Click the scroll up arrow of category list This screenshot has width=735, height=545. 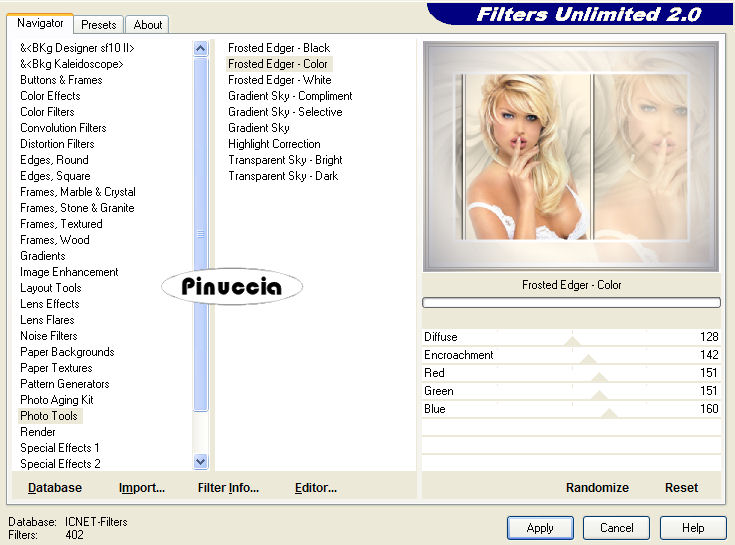point(201,48)
